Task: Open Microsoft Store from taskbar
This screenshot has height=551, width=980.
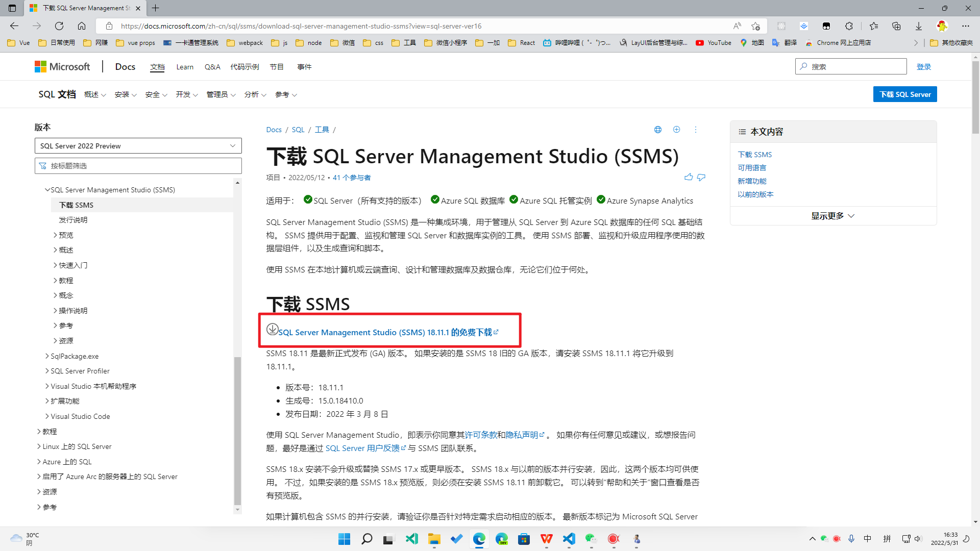Action: pos(524,539)
